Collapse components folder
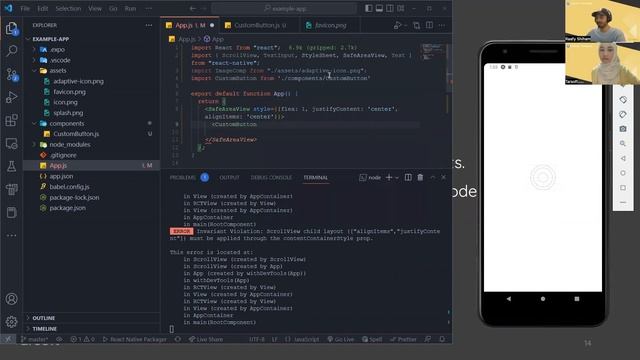 34,123
